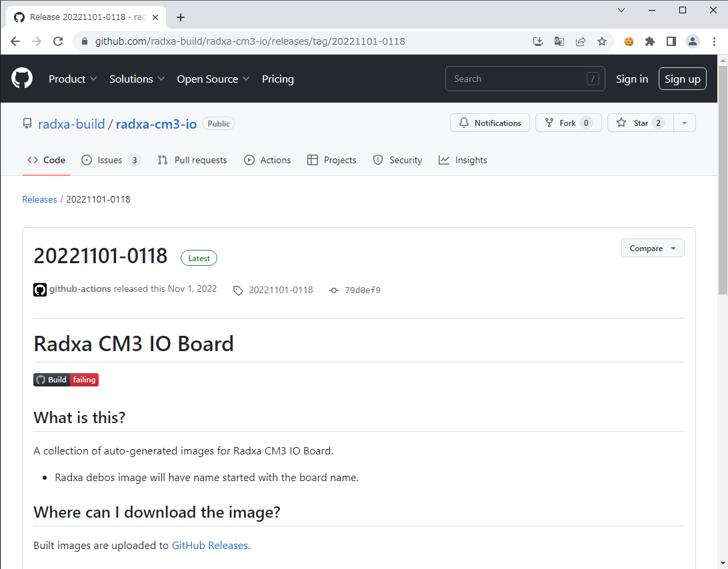Go back with the browser back arrow

coord(15,41)
